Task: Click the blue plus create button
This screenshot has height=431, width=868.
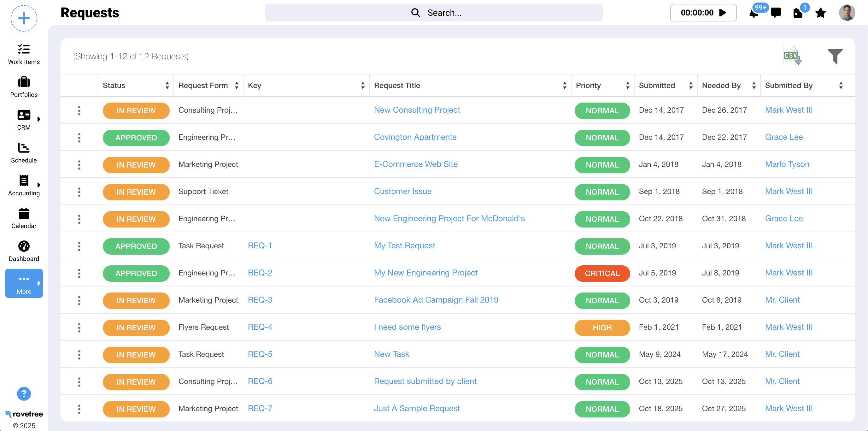Action: (24, 18)
